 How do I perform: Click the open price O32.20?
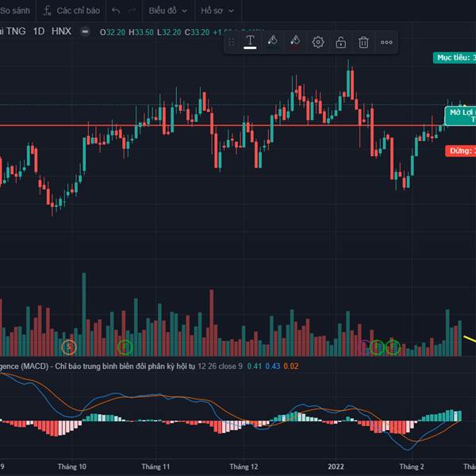tap(113, 33)
